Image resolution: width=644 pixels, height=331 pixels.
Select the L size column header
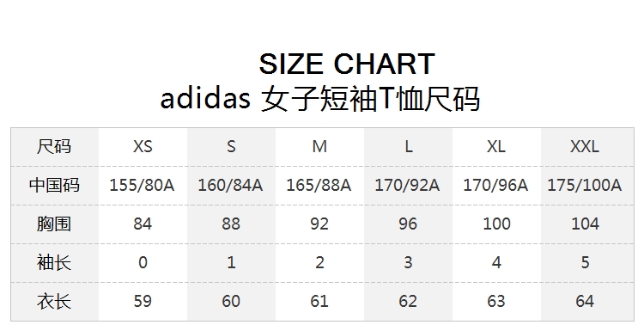[408, 147]
